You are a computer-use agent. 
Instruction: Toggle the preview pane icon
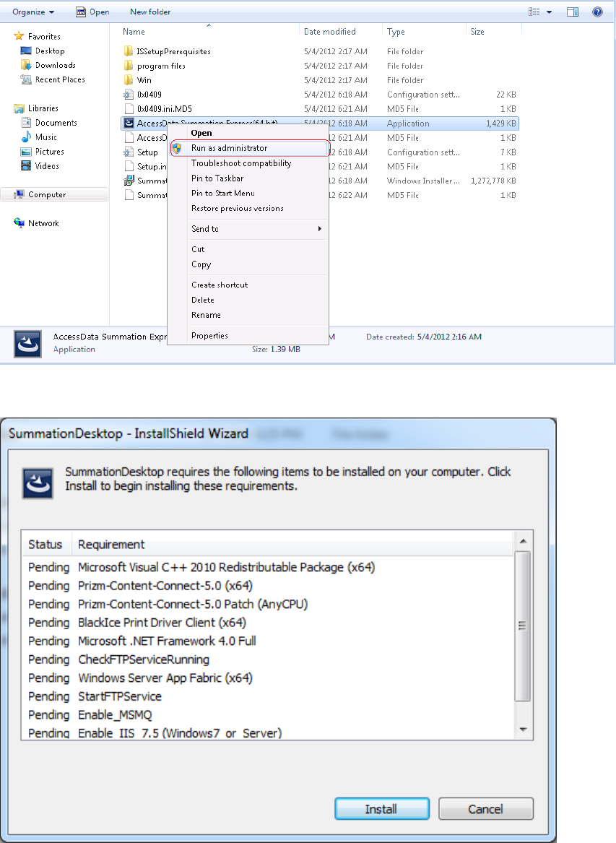573,12
